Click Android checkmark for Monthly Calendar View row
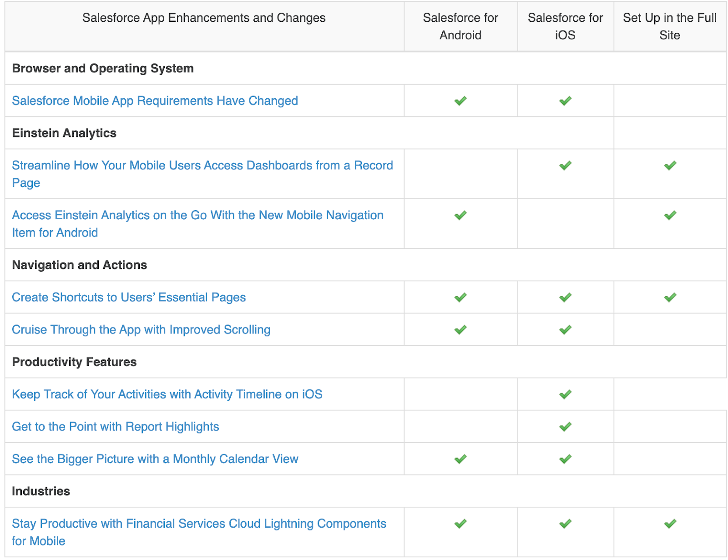 pyautogui.click(x=460, y=459)
